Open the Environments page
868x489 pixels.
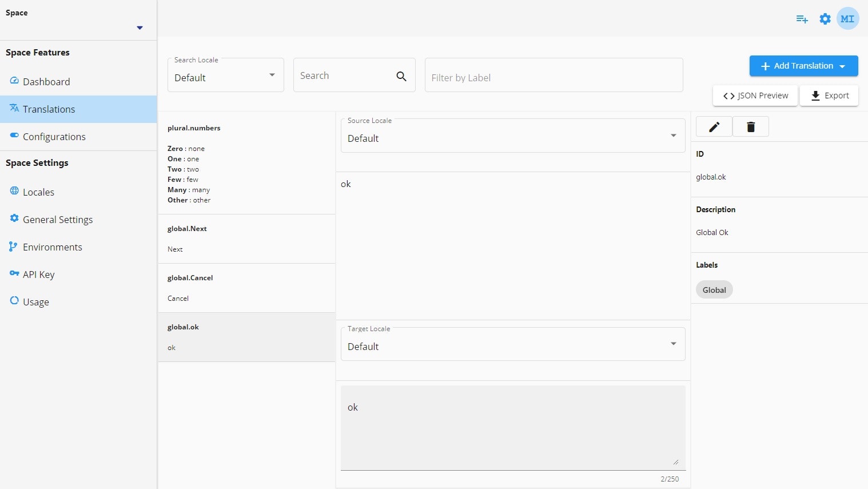78,247
